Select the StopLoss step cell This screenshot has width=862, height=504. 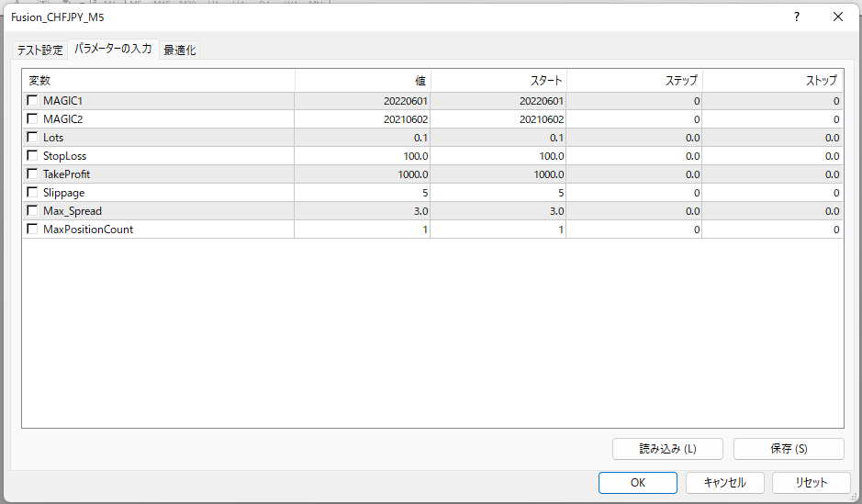click(x=633, y=156)
